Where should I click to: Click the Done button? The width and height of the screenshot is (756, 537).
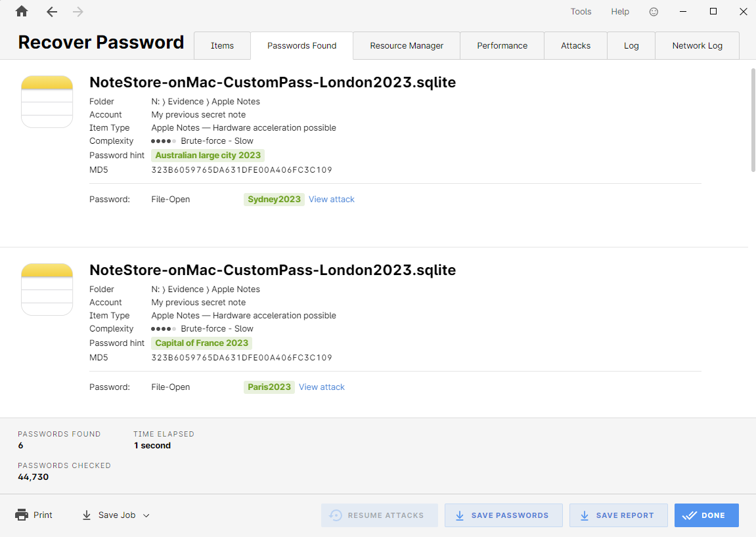coord(706,515)
